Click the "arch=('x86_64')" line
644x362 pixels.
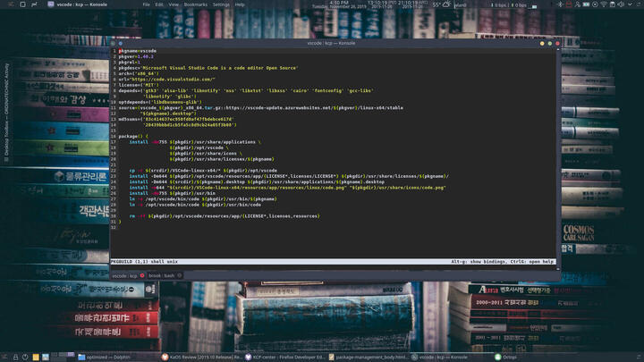tap(139, 73)
